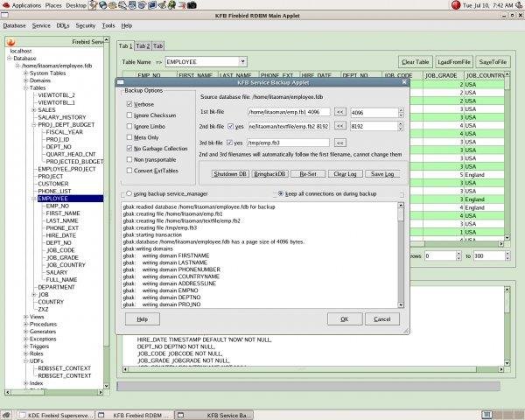Enable the Ignore Checksum checkbox
Screen dimensions: 525x420
(129, 115)
